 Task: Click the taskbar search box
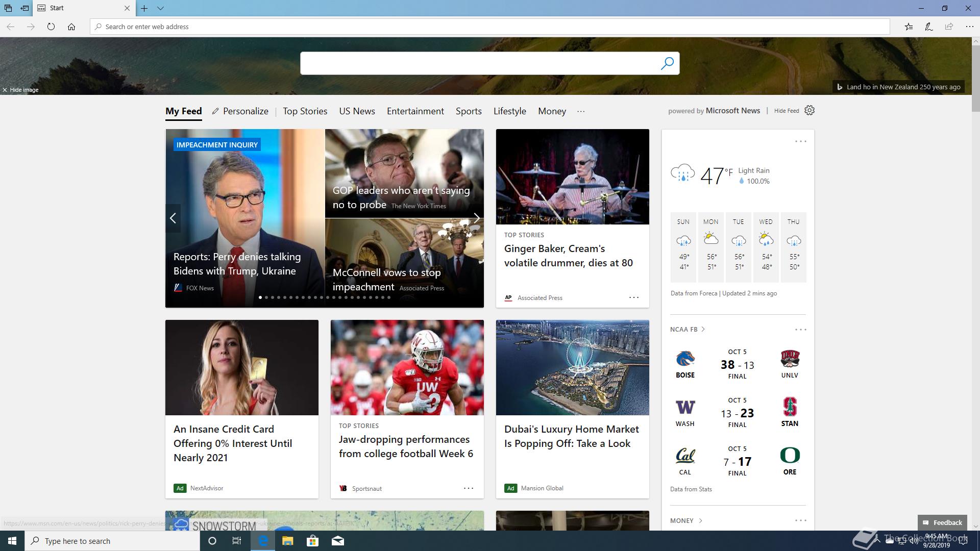[x=112, y=541]
